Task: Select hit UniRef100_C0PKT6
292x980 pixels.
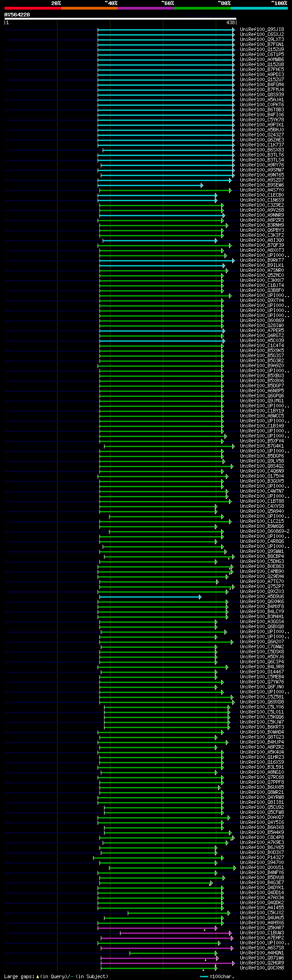Action: (262, 104)
